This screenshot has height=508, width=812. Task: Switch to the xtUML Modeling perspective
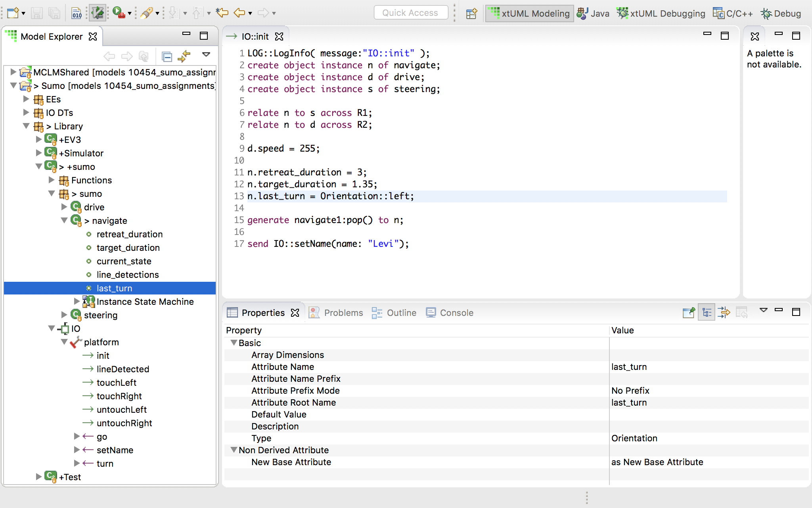[530, 13]
